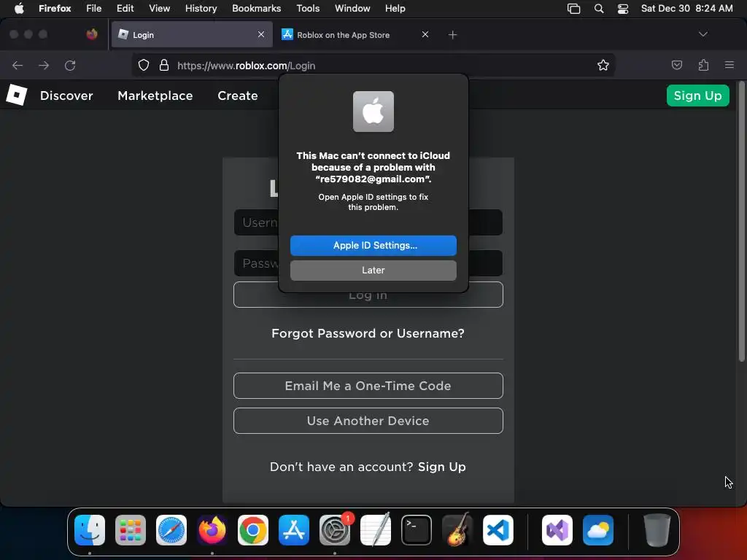Click Forgot Password or Username link
The image size is (747, 560).
click(368, 333)
